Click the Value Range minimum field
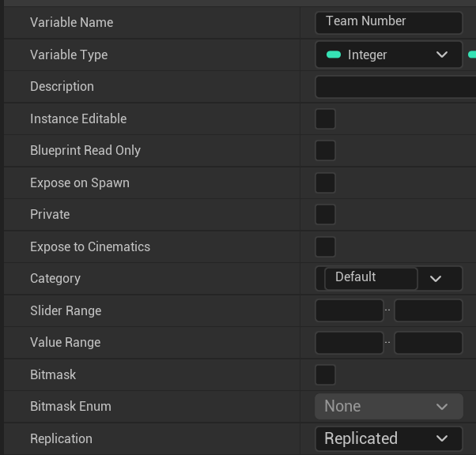Image resolution: width=476 pixels, height=455 pixels. pos(349,343)
